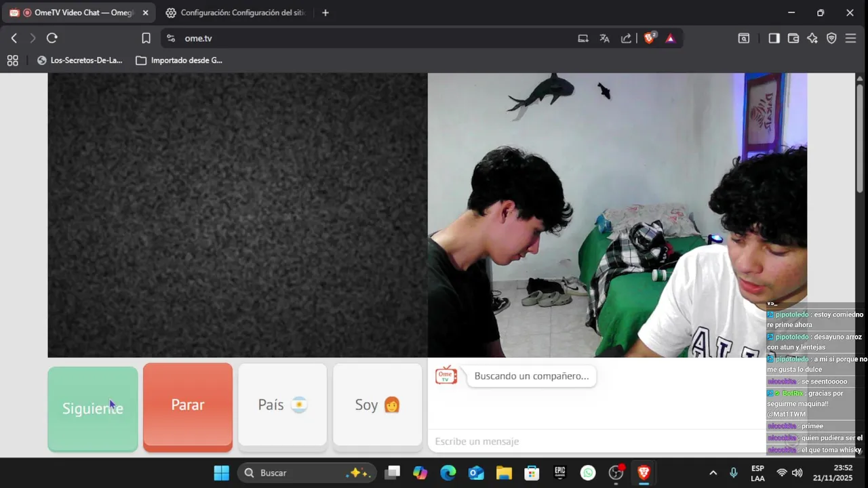Switch to the OmeTV Video Chat tab
This screenshot has width=868, height=488.
pos(79,13)
